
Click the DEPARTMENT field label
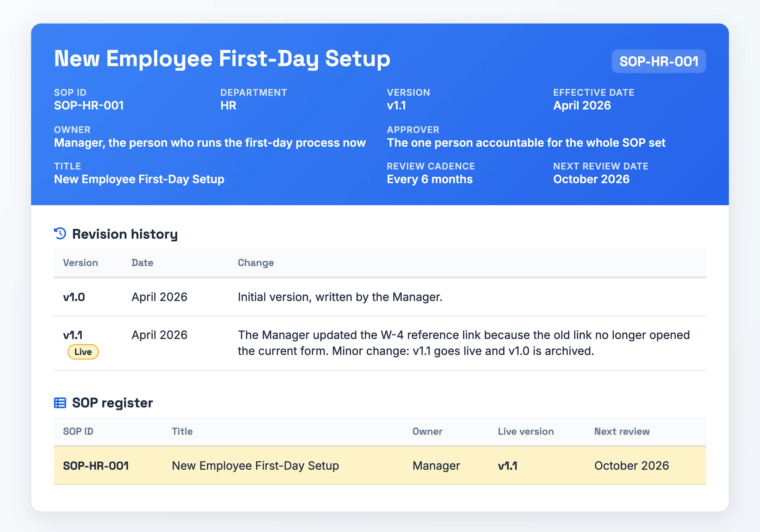click(x=254, y=92)
